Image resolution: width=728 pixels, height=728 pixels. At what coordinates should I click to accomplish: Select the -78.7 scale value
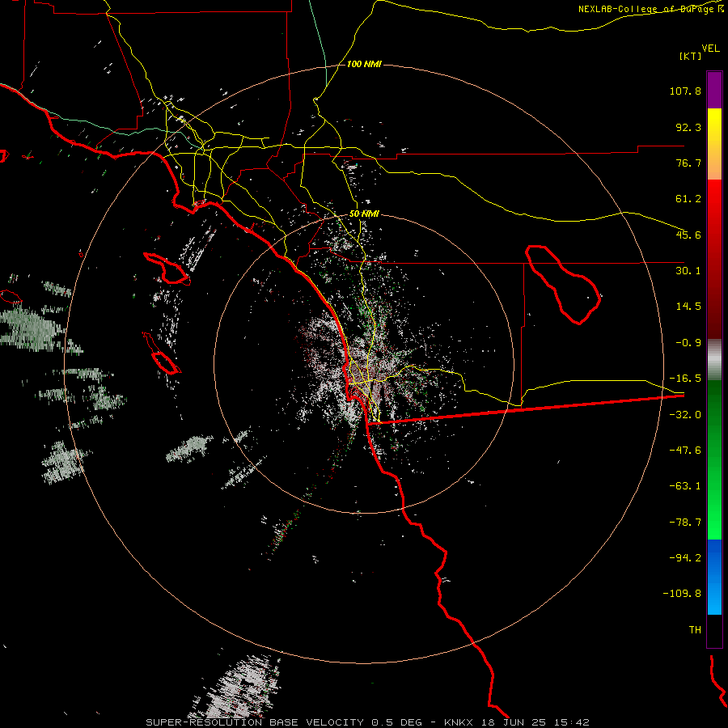pyautogui.click(x=685, y=523)
